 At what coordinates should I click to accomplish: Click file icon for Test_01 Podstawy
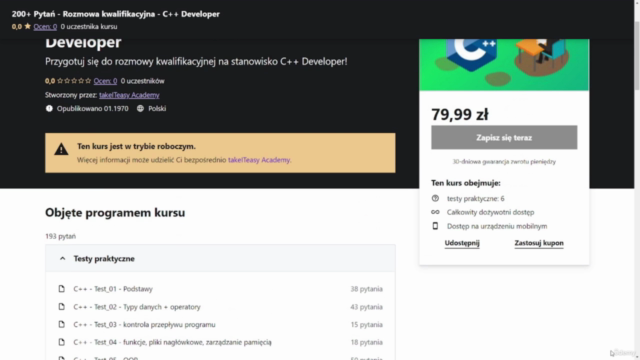coord(62,289)
